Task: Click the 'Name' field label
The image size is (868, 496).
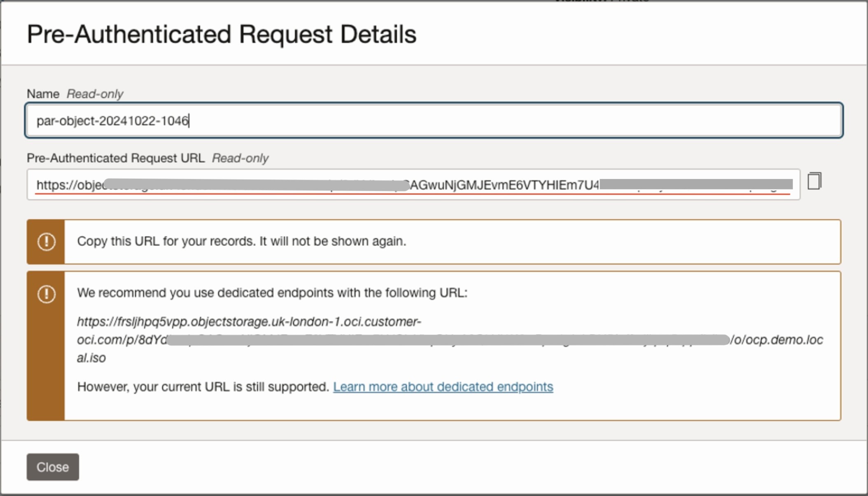Action: click(43, 94)
